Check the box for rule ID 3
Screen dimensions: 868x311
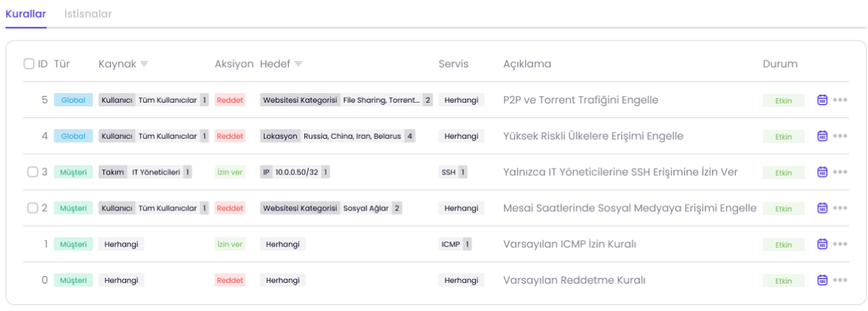pyautogui.click(x=33, y=172)
